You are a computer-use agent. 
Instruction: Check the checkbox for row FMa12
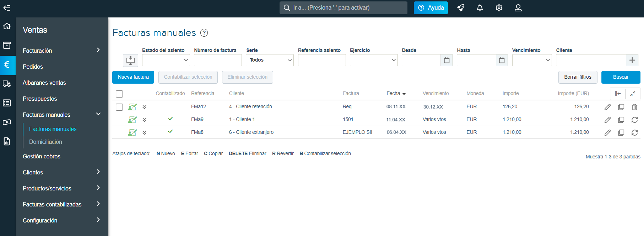[119, 107]
